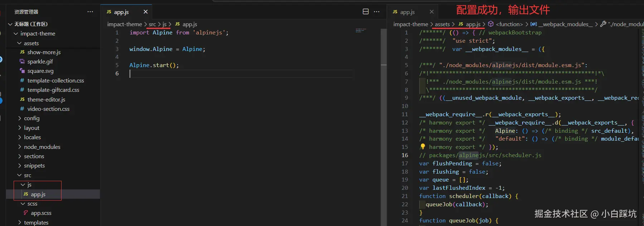This screenshot has width=644, height=226.
Task: Click the src breadcrumb in left editor
Action: click(152, 24)
